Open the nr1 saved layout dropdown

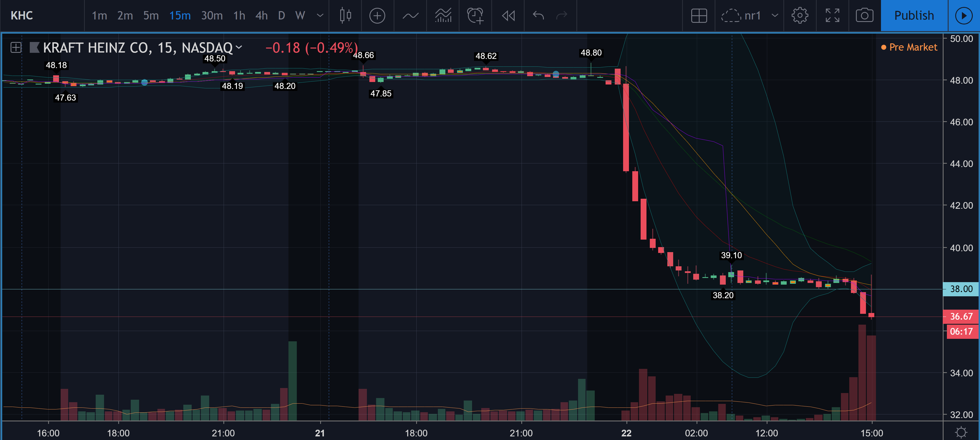pos(774,16)
